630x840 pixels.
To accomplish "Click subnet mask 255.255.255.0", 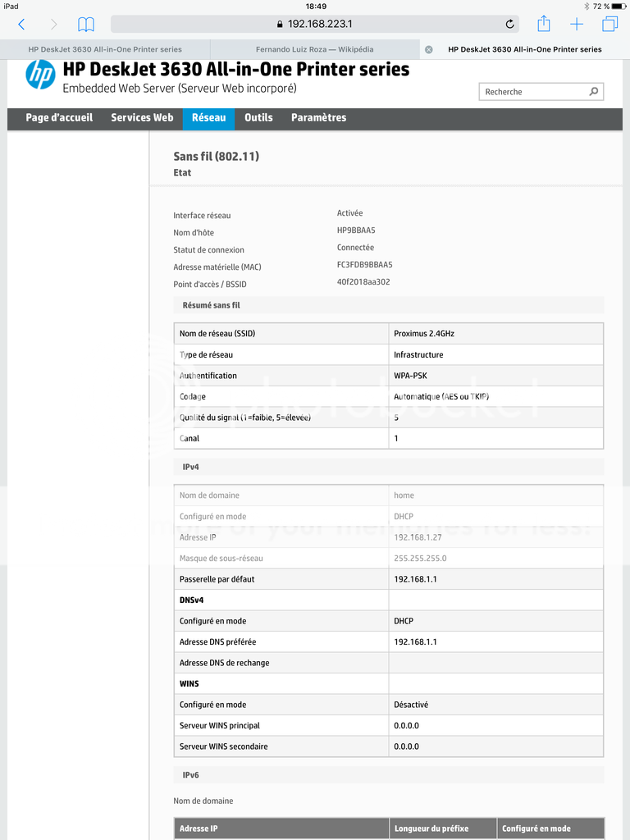I will [x=420, y=558].
